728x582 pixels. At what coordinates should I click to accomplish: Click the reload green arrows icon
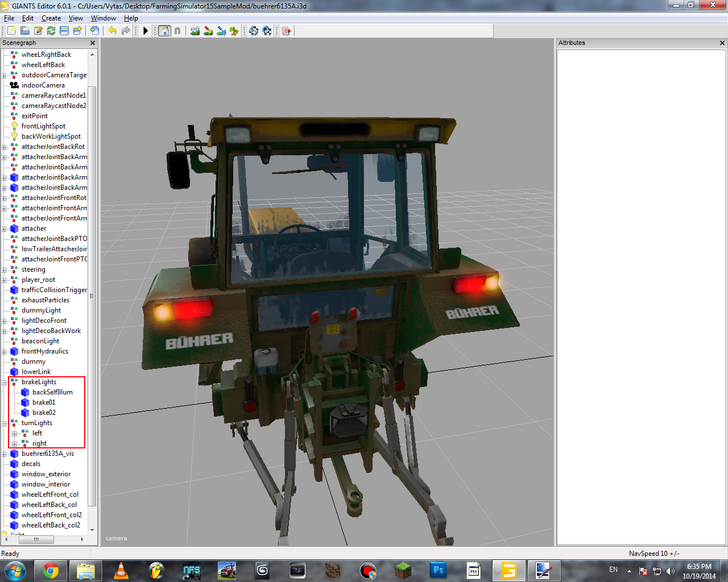[x=51, y=31]
